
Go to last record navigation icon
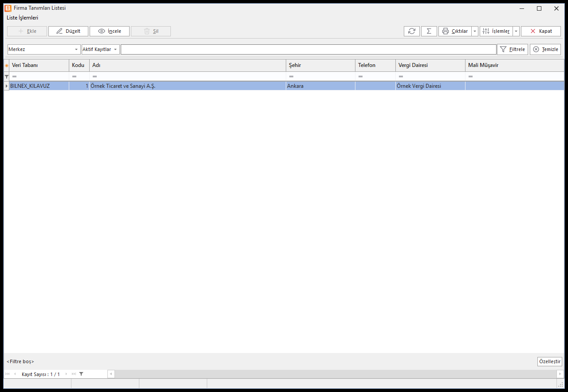74,374
